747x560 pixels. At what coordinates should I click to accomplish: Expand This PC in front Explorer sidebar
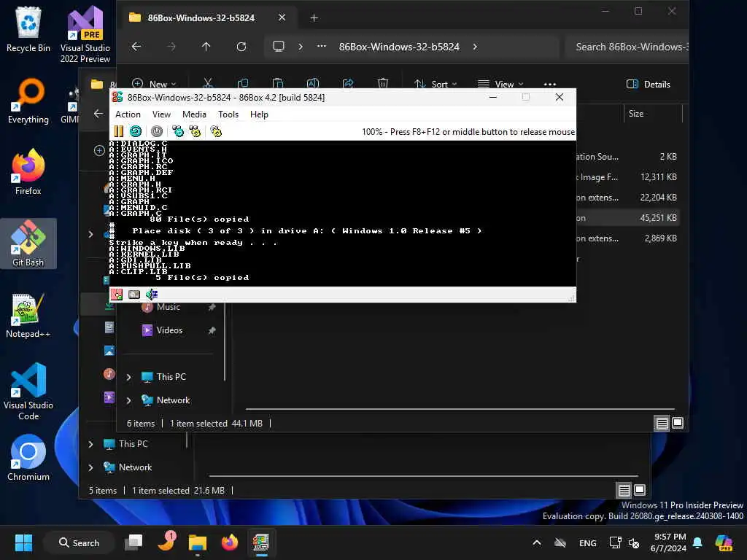pyautogui.click(x=128, y=377)
